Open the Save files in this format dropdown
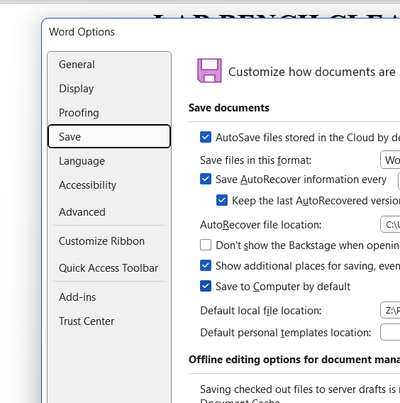Viewport: 400px width, 403px height. point(390,160)
